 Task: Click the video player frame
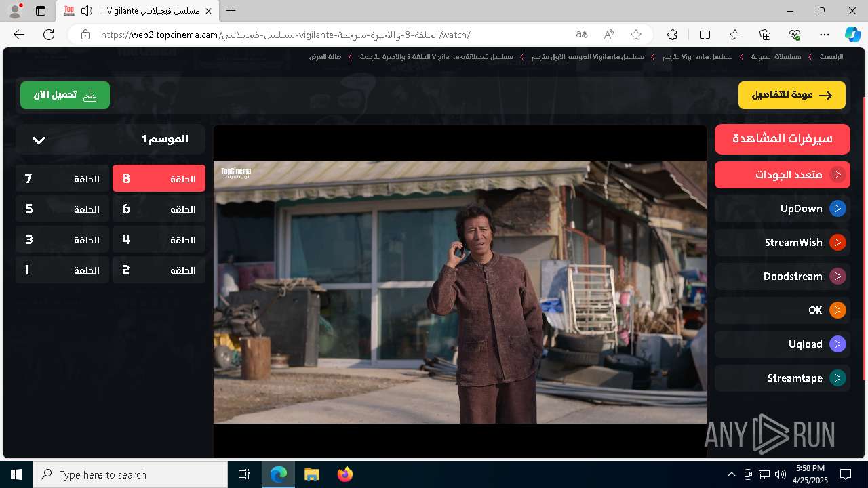(460, 291)
